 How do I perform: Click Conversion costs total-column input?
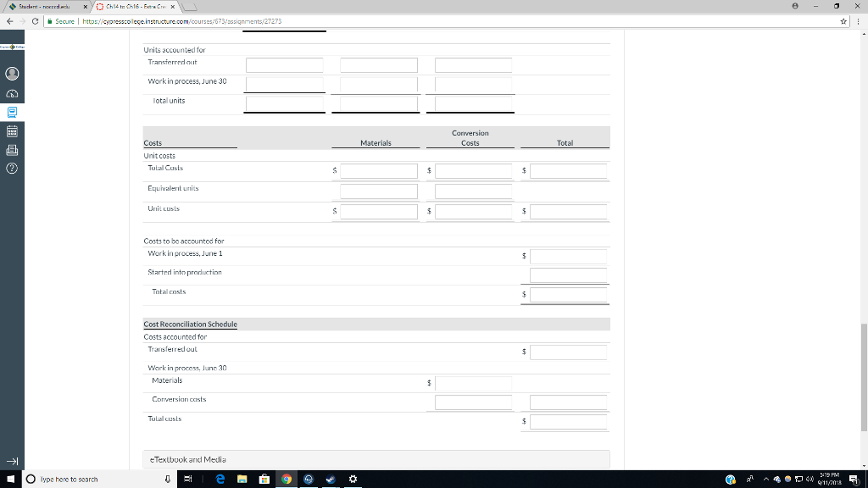tap(568, 402)
